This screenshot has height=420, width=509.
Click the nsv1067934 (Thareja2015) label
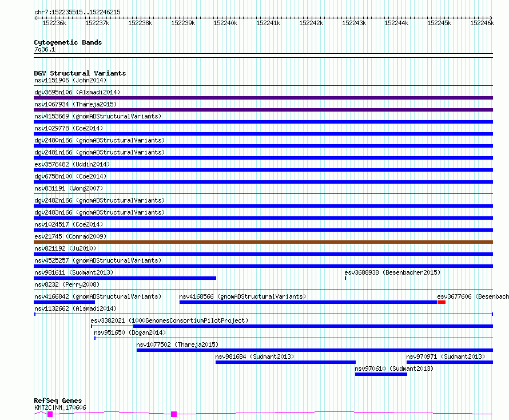coord(75,104)
